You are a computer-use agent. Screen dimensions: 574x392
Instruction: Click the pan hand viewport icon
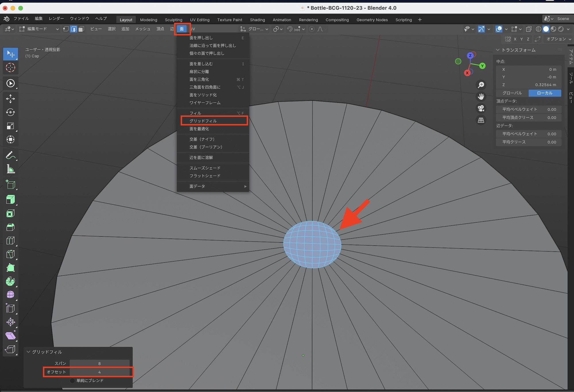click(481, 97)
